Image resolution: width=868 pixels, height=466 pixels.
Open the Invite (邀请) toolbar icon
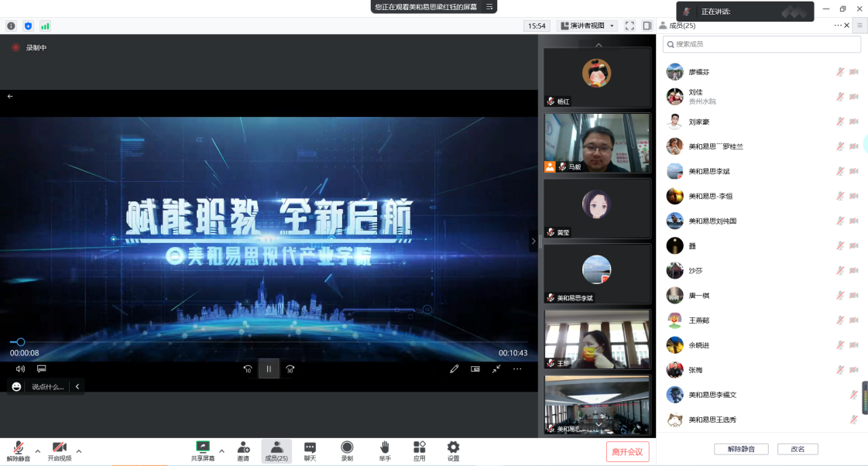point(243,451)
